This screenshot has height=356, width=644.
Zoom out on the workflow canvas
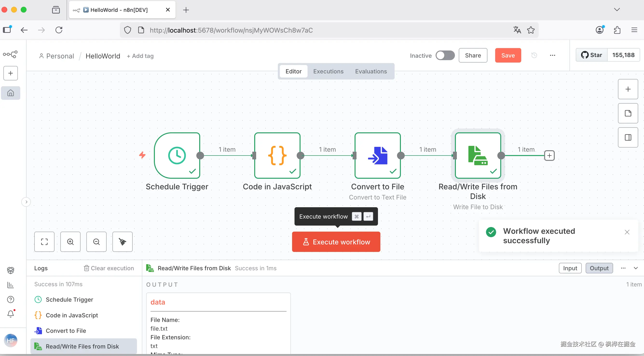96,242
